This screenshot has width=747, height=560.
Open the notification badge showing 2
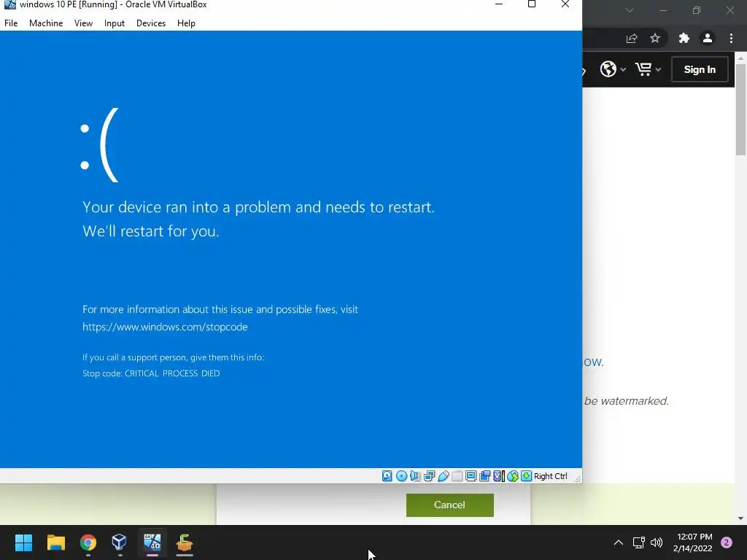tap(727, 542)
